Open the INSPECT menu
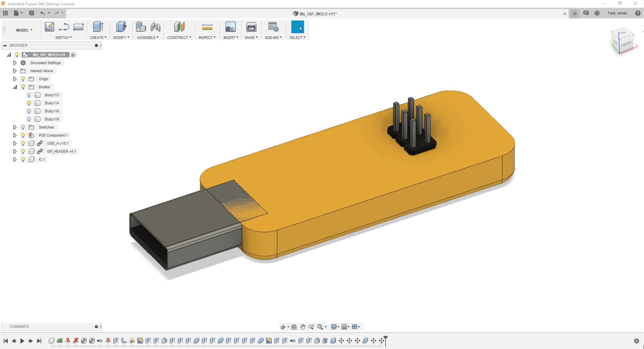 click(207, 38)
